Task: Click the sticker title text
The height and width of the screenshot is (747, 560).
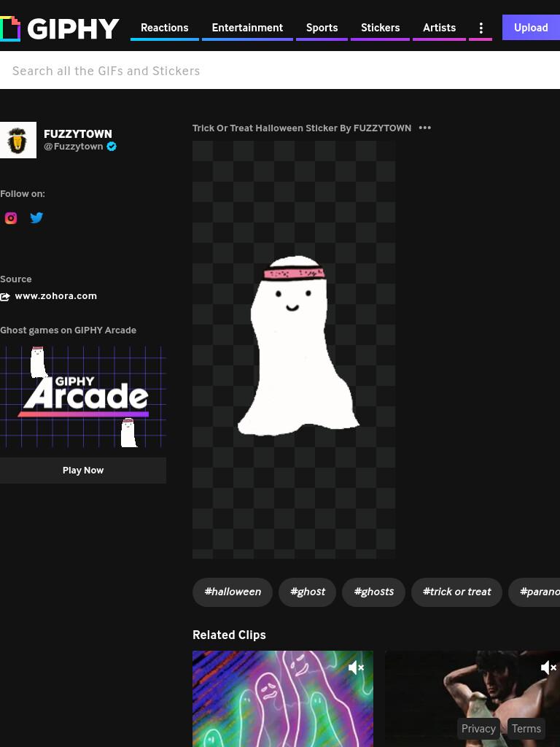Action: point(302,128)
